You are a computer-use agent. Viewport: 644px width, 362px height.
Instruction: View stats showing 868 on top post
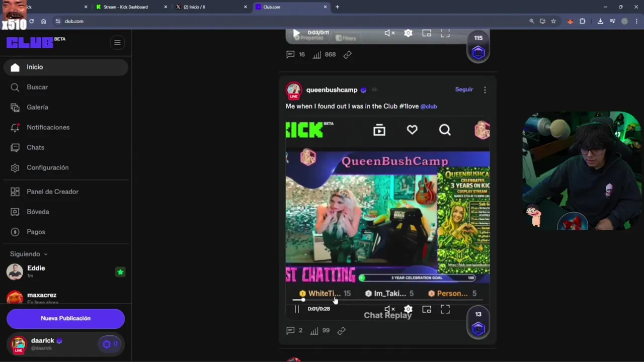coord(324,54)
